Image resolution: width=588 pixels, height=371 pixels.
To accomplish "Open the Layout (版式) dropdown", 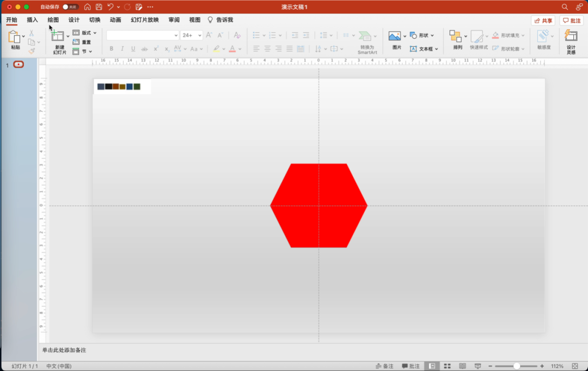I will (85, 33).
